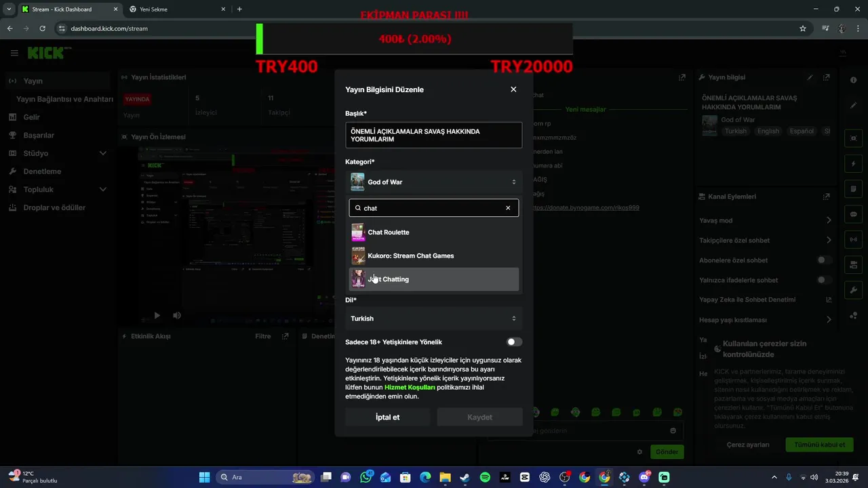Open the Filtre option in Etkinlik Akışı
Screen dimensions: 868x488
tap(262, 336)
